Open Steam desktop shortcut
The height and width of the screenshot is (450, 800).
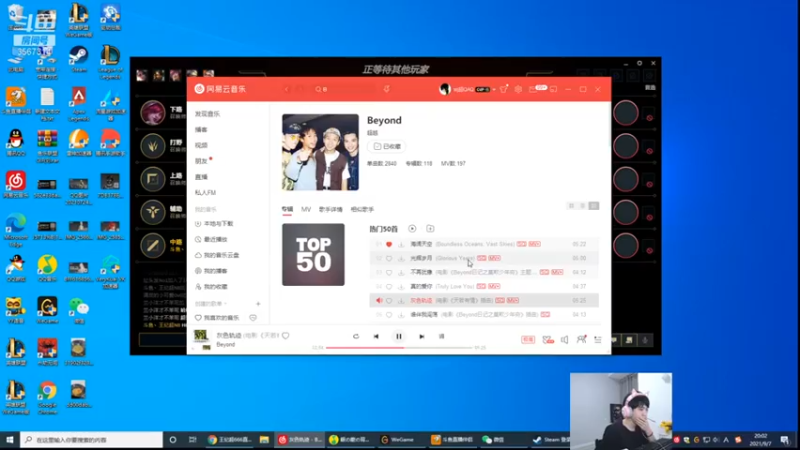79,59
